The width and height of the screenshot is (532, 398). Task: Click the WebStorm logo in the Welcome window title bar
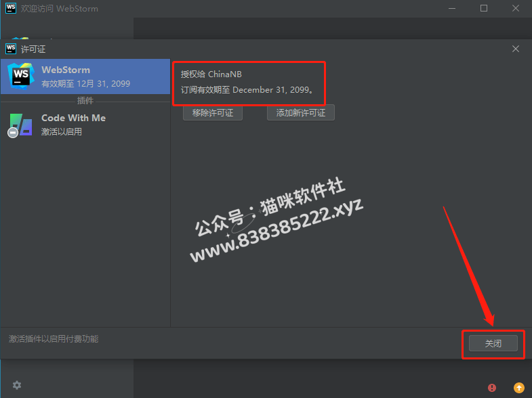[11, 8]
